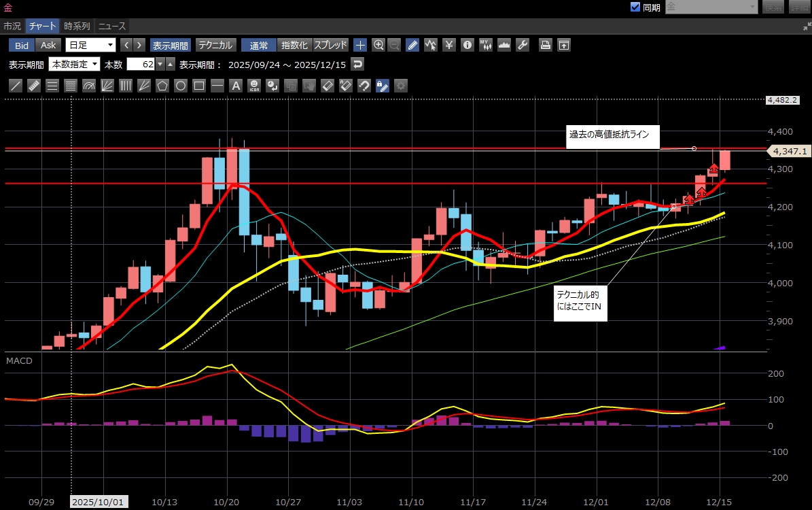Click the zoom in magnifier icon
The height and width of the screenshot is (510, 812).
tap(378, 45)
